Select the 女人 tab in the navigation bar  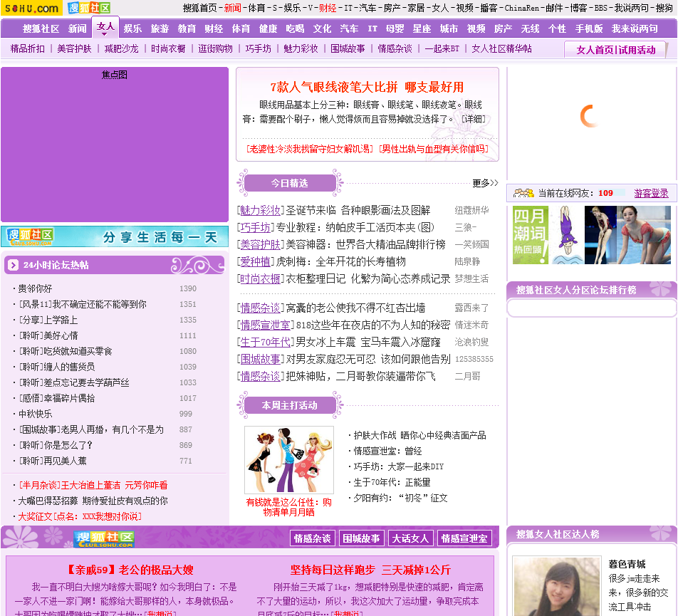(105, 28)
